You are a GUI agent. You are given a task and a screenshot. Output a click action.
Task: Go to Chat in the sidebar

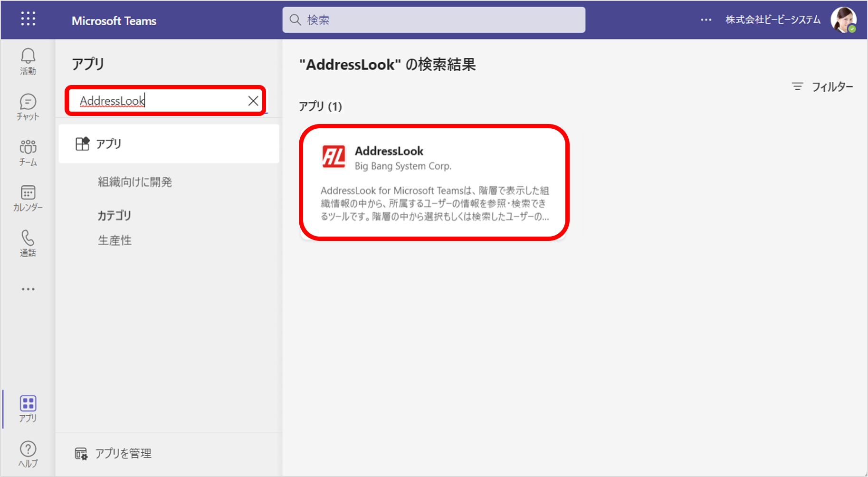tap(28, 107)
